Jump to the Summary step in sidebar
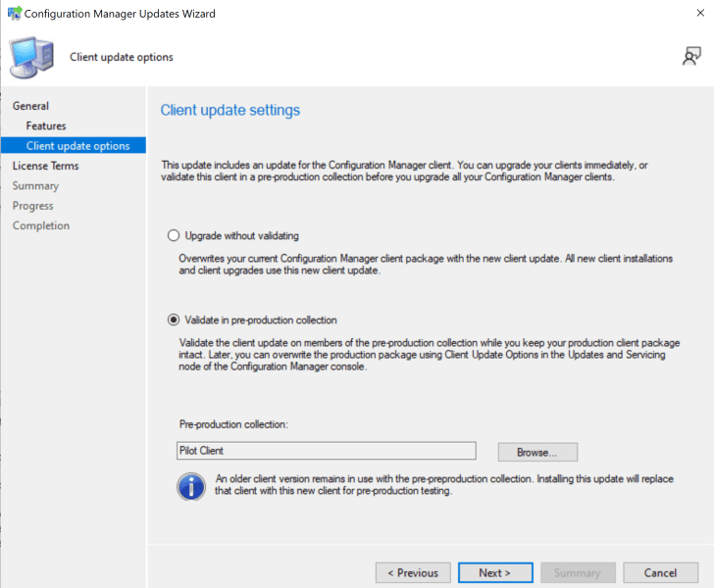The image size is (714, 588). [x=35, y=185]
